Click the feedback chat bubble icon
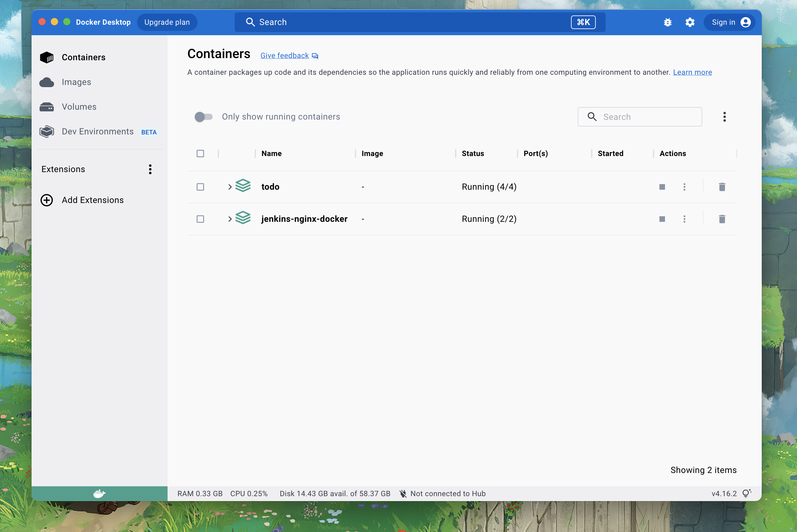The height and width of the screenshot is (532, 797). pyautogui.click(x=315, y=56)
